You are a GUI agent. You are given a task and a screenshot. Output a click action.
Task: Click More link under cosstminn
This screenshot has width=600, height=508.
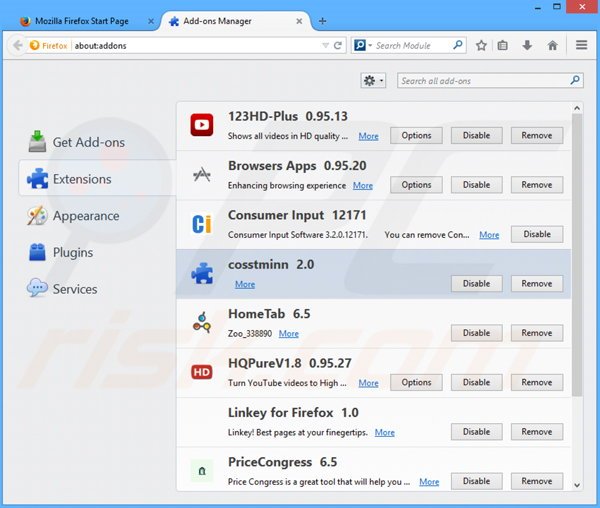245,284
